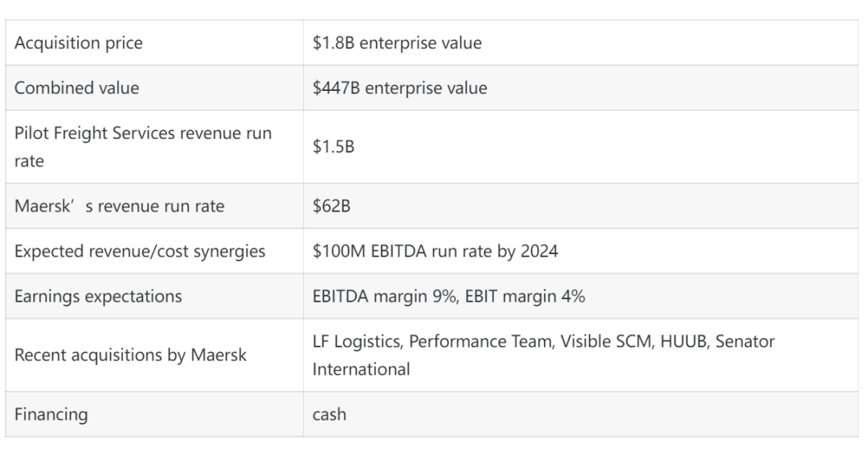Select the "$1.8B enterprise value" cell
The image size is (868, 456).
[x=397, y=43]
